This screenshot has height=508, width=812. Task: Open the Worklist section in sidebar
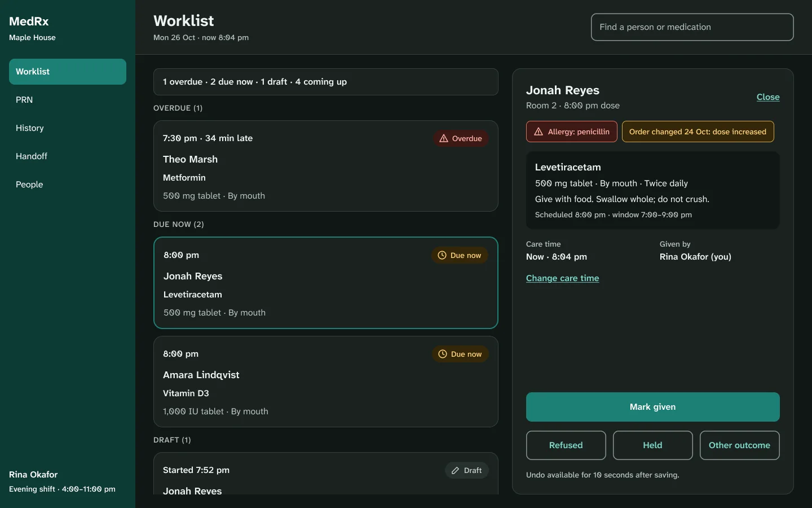pyautogui.click(x=68, y=72)
